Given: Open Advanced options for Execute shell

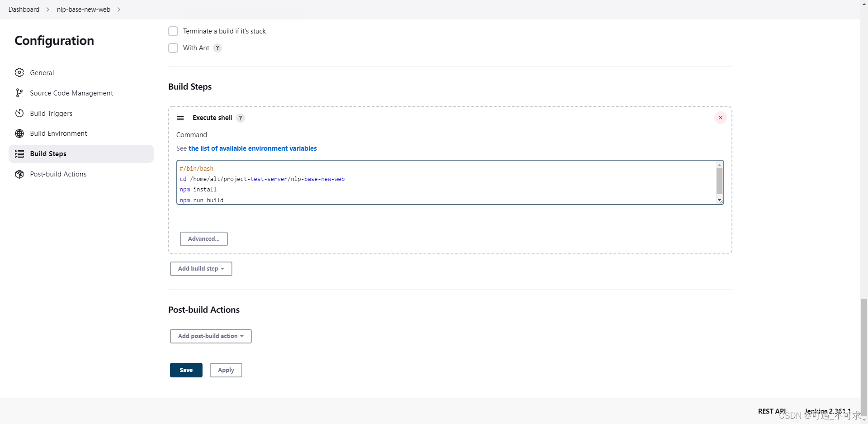Looking at the screenshot, I should click(x=204, y=239).
